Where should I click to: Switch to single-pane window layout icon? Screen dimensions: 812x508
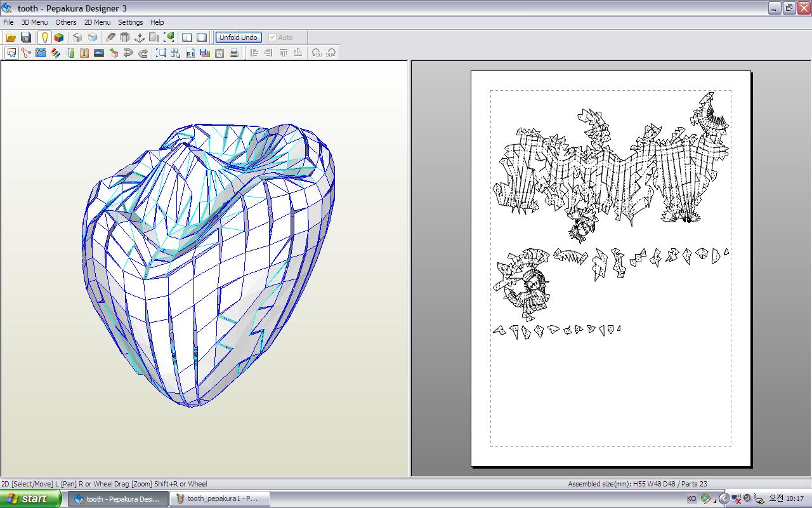click(x=202, y=37)
